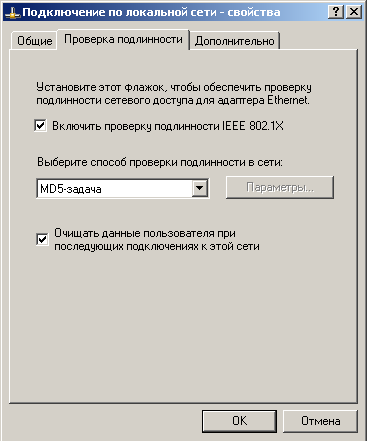Close the dialog with the X button
The image size is (367, 441).
pos(354,12)
